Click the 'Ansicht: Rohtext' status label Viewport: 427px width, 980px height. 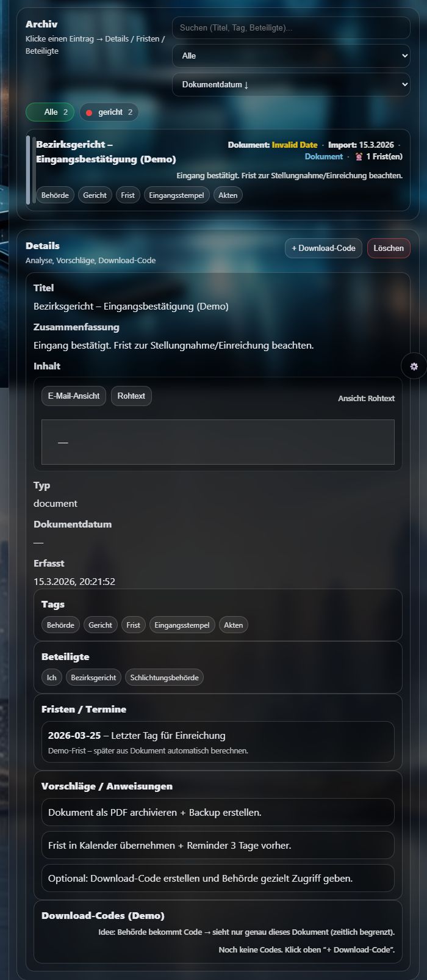(367, 399)
